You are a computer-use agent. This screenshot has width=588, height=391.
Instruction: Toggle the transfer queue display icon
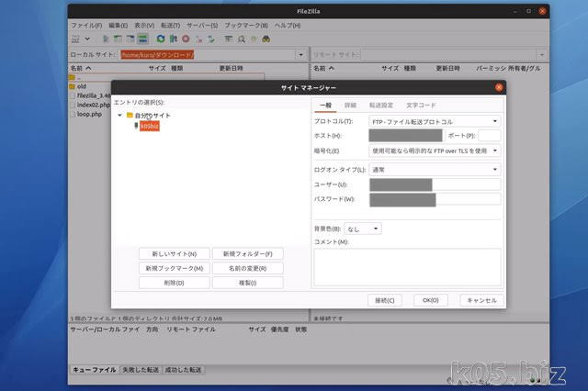point(142,39)
